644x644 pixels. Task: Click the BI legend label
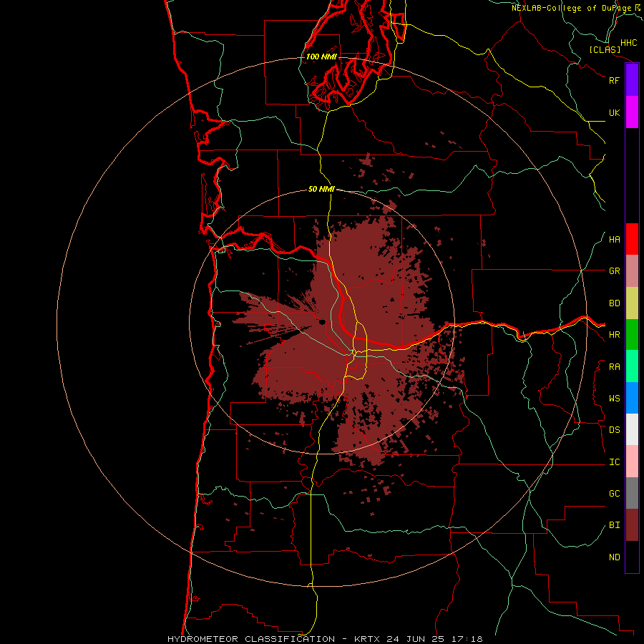(614, 525)
